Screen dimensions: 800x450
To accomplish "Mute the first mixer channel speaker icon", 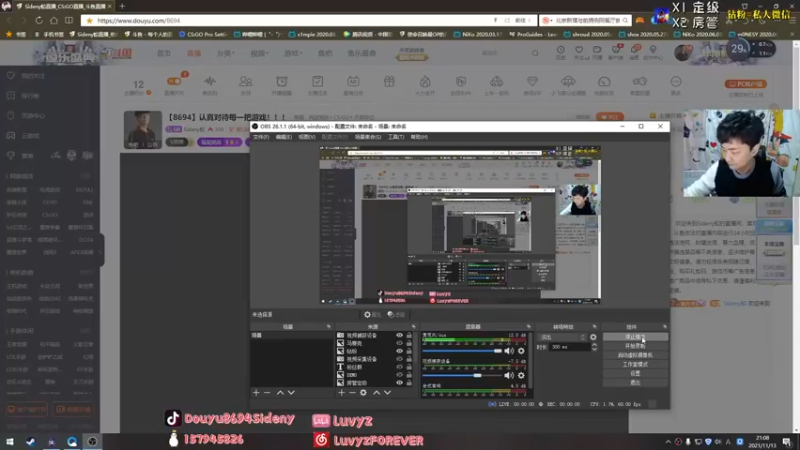I will 509,351.
